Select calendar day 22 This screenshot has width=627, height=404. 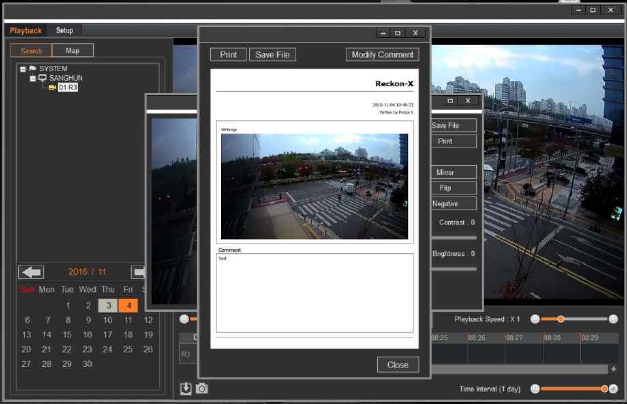tap(67, 350)
